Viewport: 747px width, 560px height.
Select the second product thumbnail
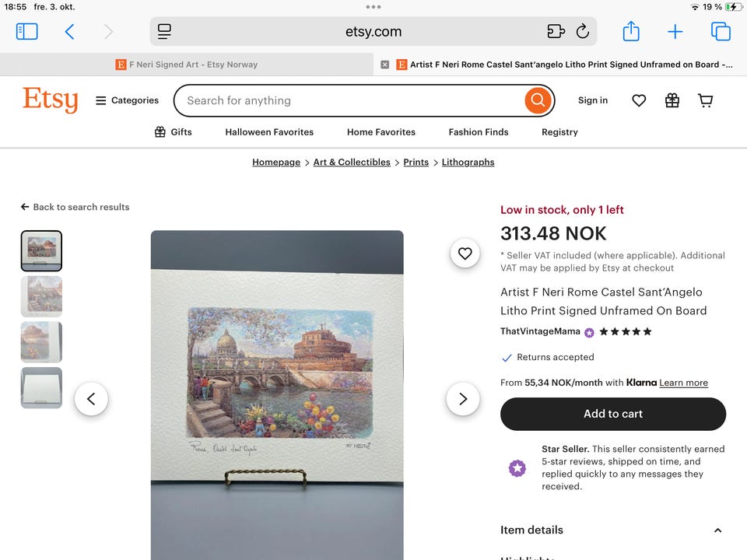click(x=41, y=296)
